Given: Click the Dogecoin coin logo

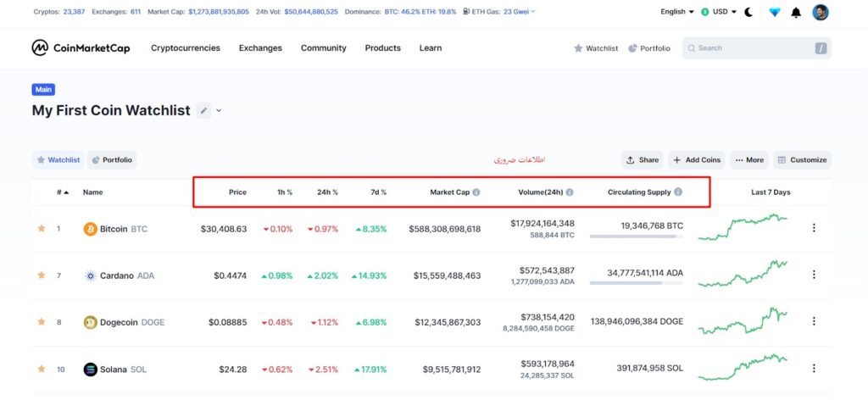Looking at the screenshot, I should (x=90, y=322).
